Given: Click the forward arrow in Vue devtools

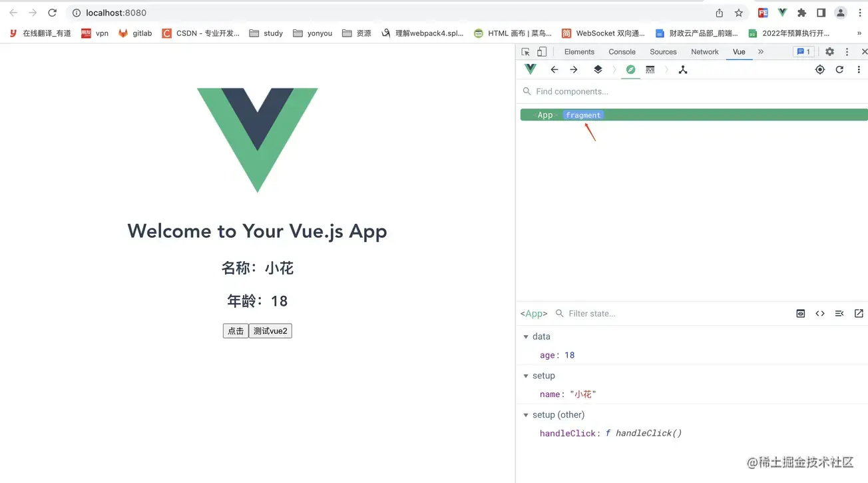Looking at the screenshot, I should point(574,69).
